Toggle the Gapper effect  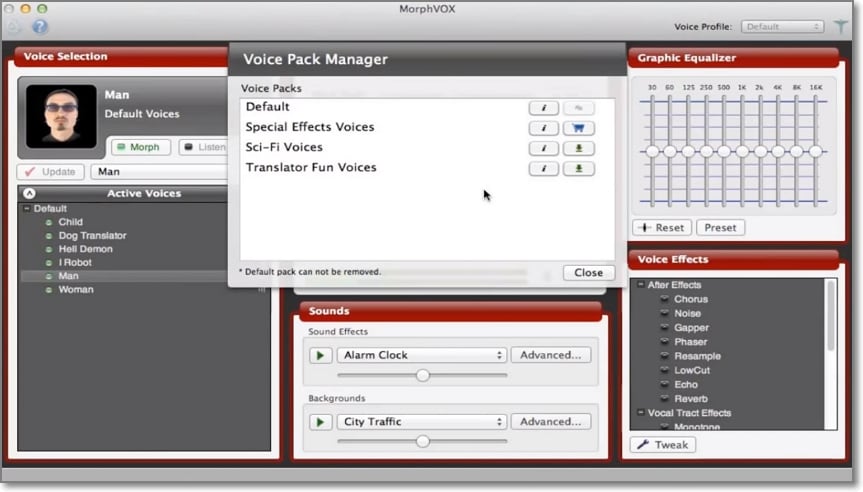pos(664,327)
